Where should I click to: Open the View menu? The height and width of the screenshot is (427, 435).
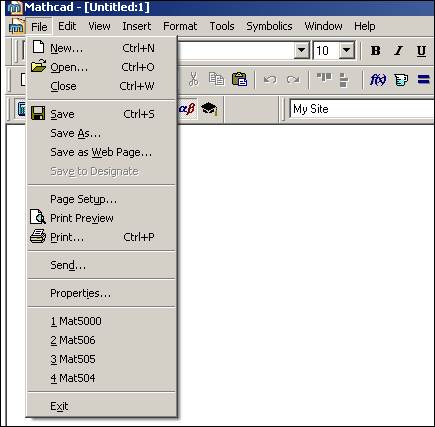tap(99, 26)
